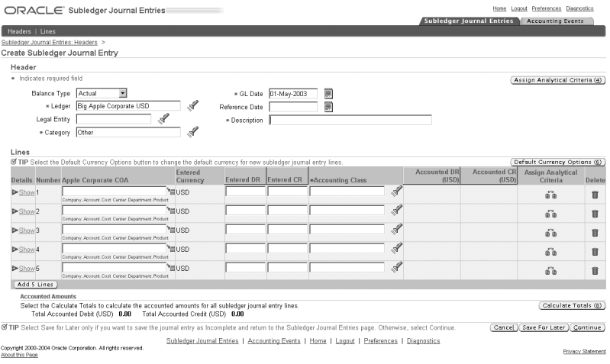
Task: Search Accounting Class for line 4
Action: point(396,249)
